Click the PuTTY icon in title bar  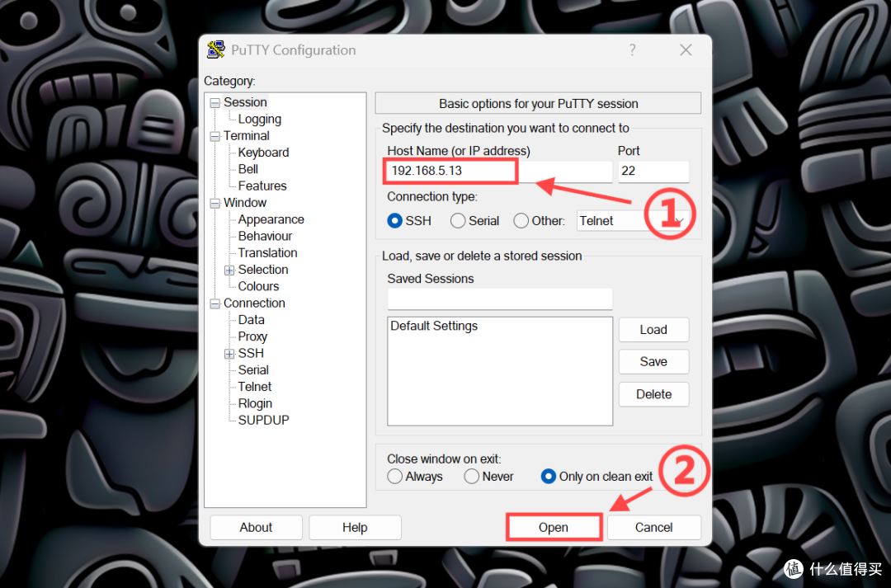coord(216,50)
